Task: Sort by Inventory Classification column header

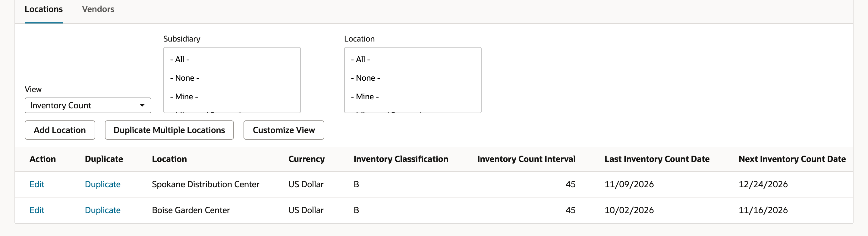Action: coord(401,159)
